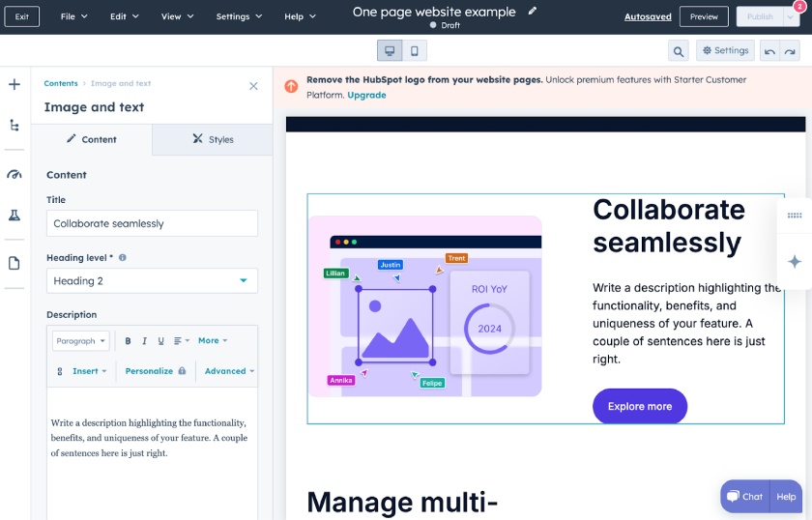Open the Help widget button
812x520 pixels.
coord(786,496)
